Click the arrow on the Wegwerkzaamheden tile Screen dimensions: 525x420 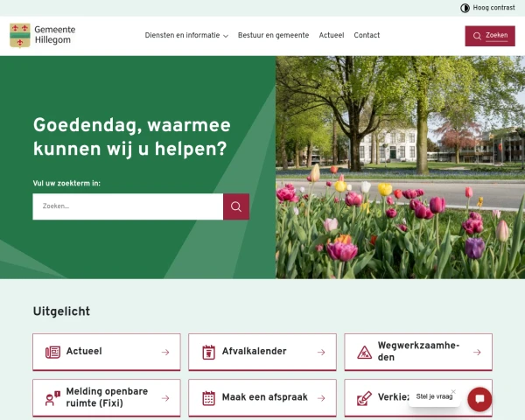pyautogui.click(x=477, y=352)
